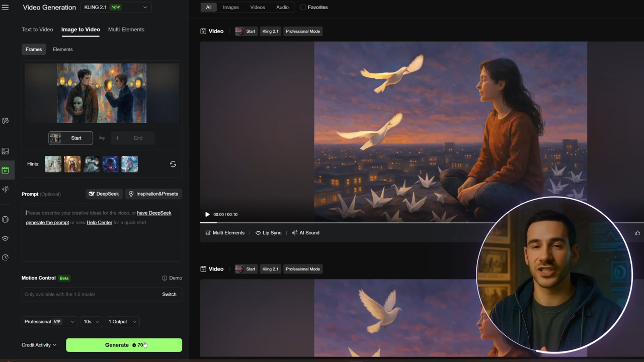Click the first Video label film icon
The width and height of the screenshot is (644, 362).
tap(203, 31)
